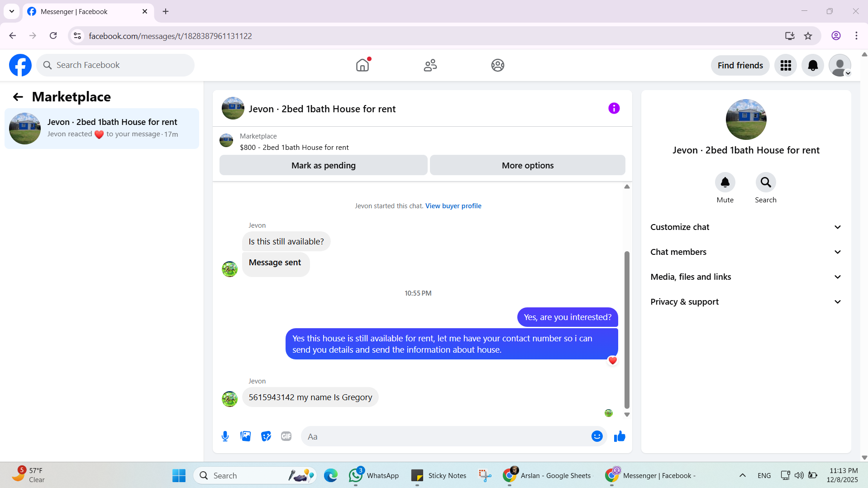Screen dimensions: 868x488
Task: Expand the Chat members section
Action: point(746,252)
